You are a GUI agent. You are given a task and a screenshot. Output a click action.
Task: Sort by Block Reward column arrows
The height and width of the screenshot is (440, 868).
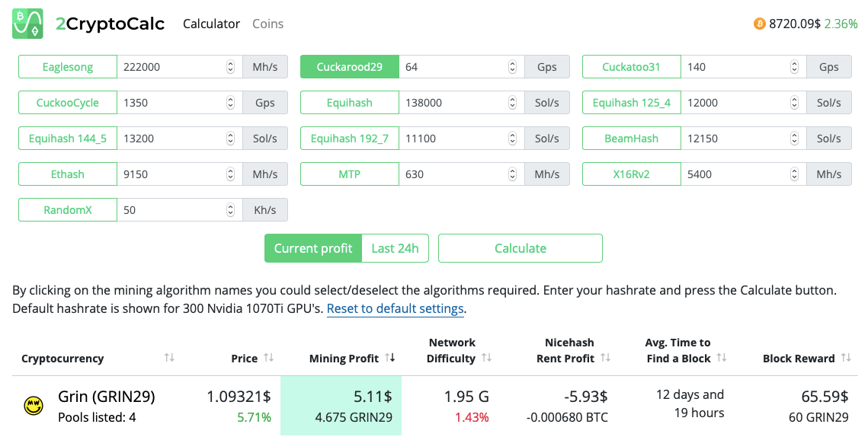coord(846,358)
